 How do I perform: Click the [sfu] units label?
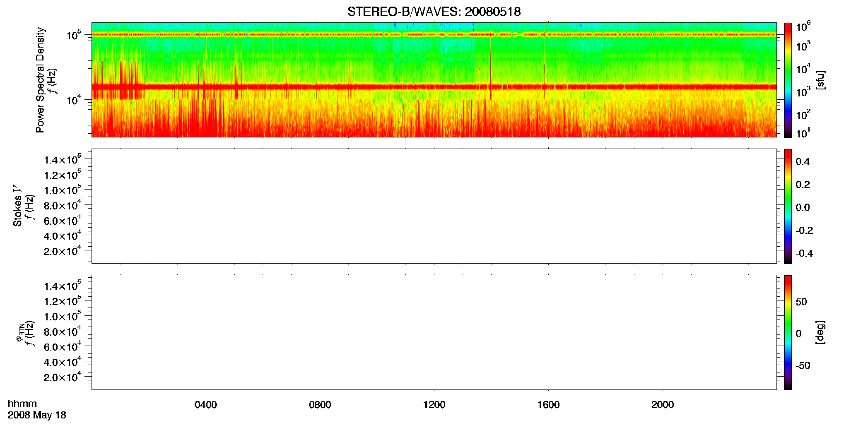[x=820, y=80]
